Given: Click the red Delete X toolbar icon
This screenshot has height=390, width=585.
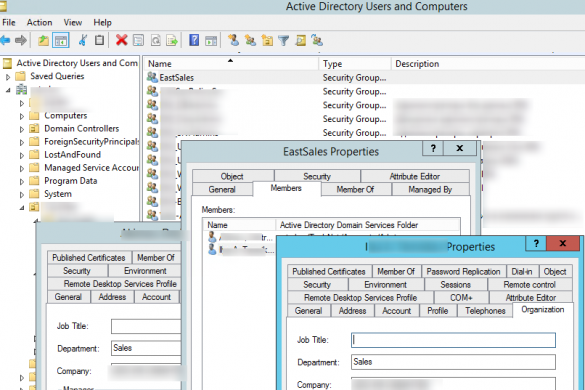Looking at the screenshot, I should pyautogui.click(x=121, y=40).
